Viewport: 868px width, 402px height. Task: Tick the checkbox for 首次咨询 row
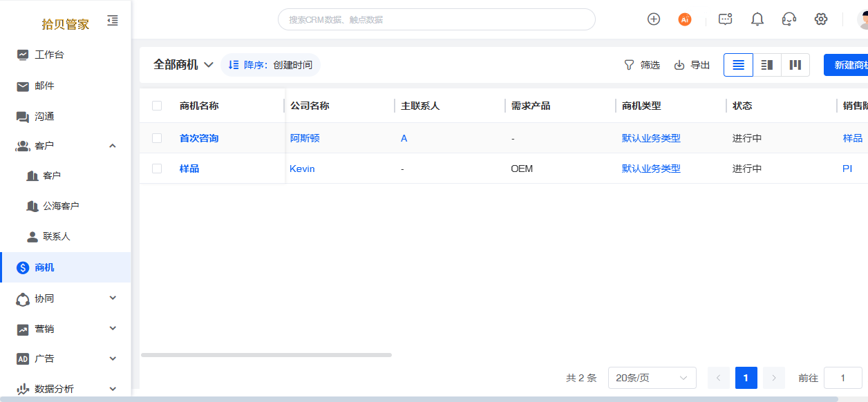(x=157, y=138)
